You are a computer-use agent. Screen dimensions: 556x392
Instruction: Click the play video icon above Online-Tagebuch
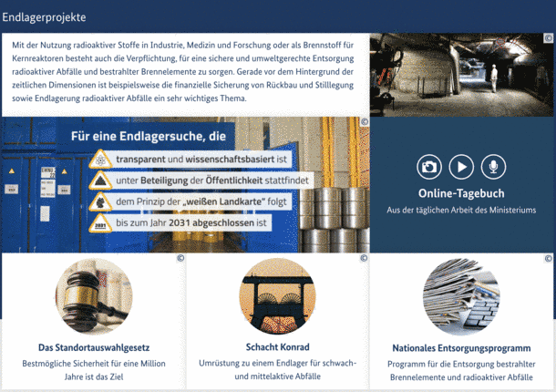pyautogui.click(x=461, y=167)
